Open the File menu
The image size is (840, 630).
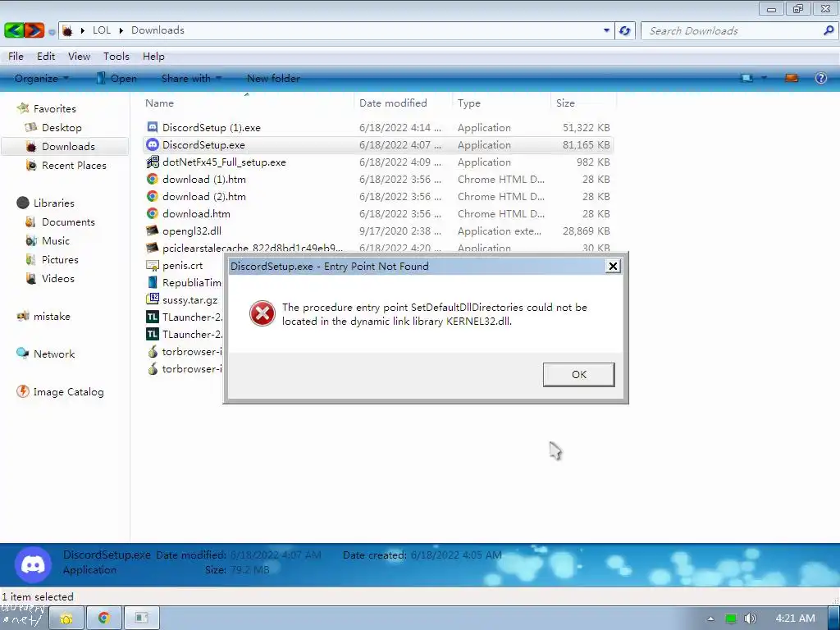coord(16,57)
